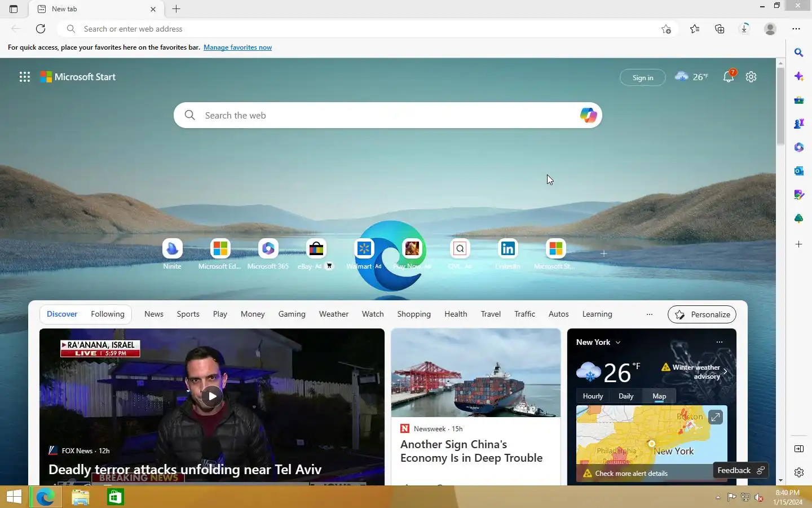The height and width of the screenshot is (508, 812).
Task: Open the green tree icon in sidebar
Action: [798, 218]
